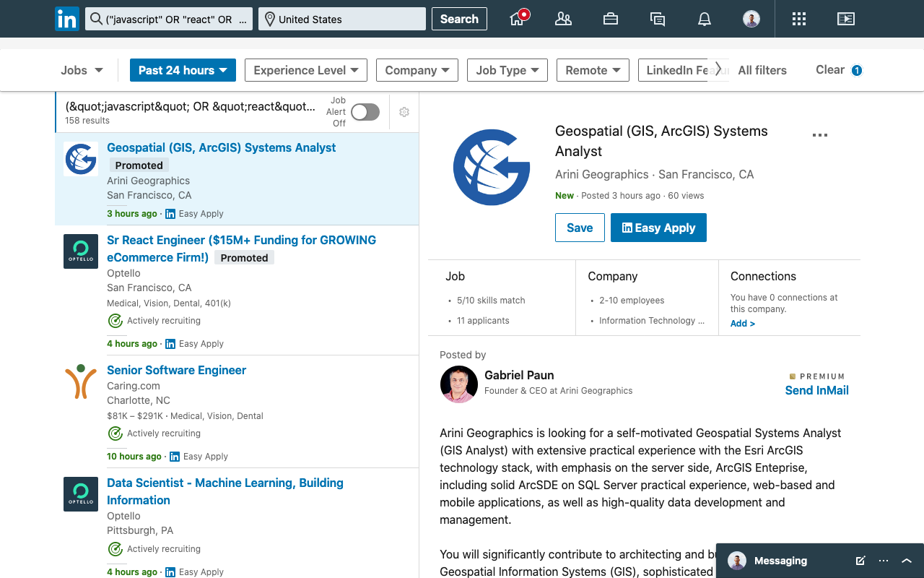Focus the United States location field
The width and height of the screenshot is (924, 578).
pos(342,20)
